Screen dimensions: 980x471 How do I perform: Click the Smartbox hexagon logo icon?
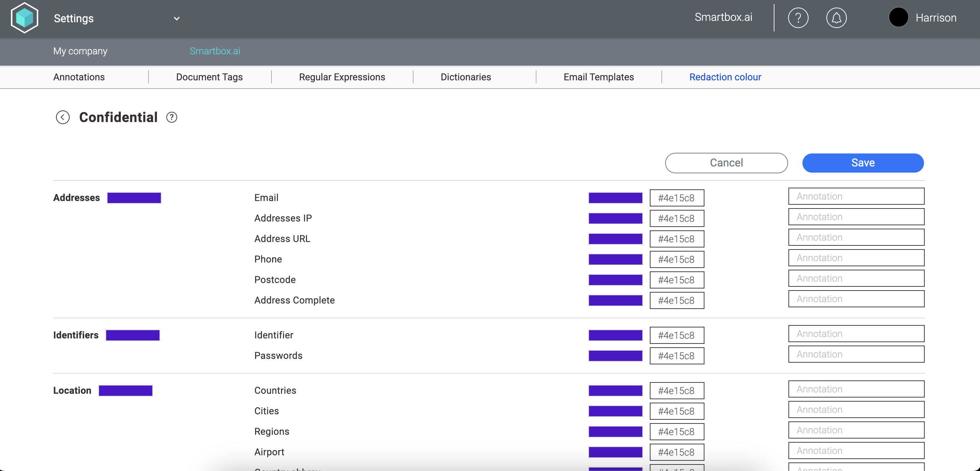(24, 18)
